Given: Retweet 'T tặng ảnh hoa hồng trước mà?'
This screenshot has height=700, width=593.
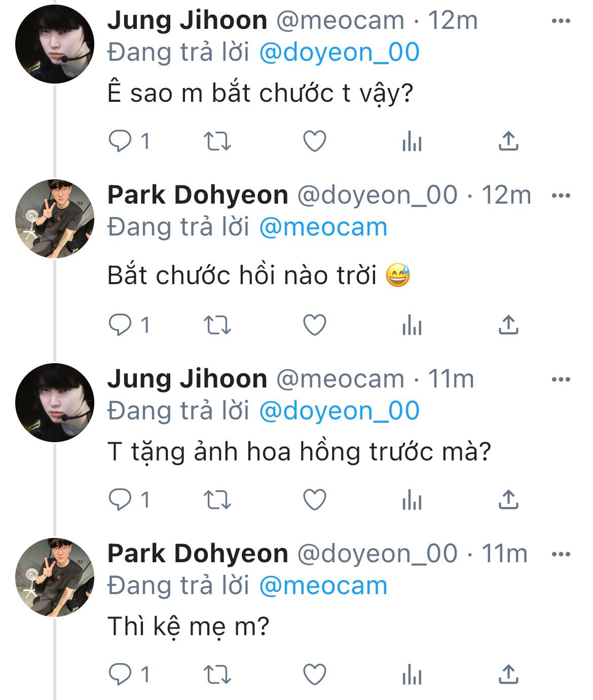Looking at the screenshot, I should [217, 500].
